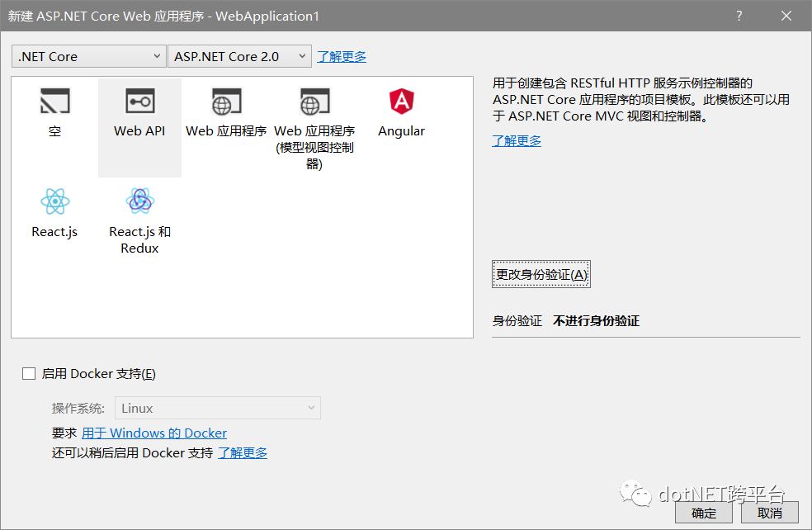Open the 用于 Windows 的 Docker link
The width and height of the screenshot is (812, 530).
point(154,433)
